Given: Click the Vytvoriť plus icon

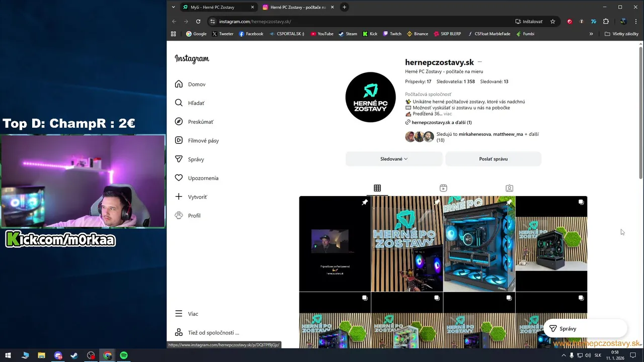Looking at the screenshot, I should pos(179,197).
